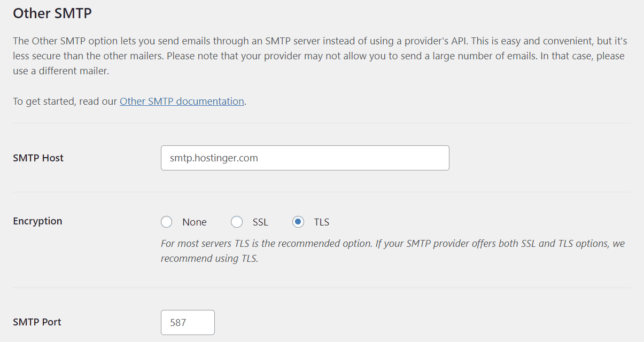Choose SSL under the Encryption setting
Screen dimensions: 644x342
click(x=237, y=222)
